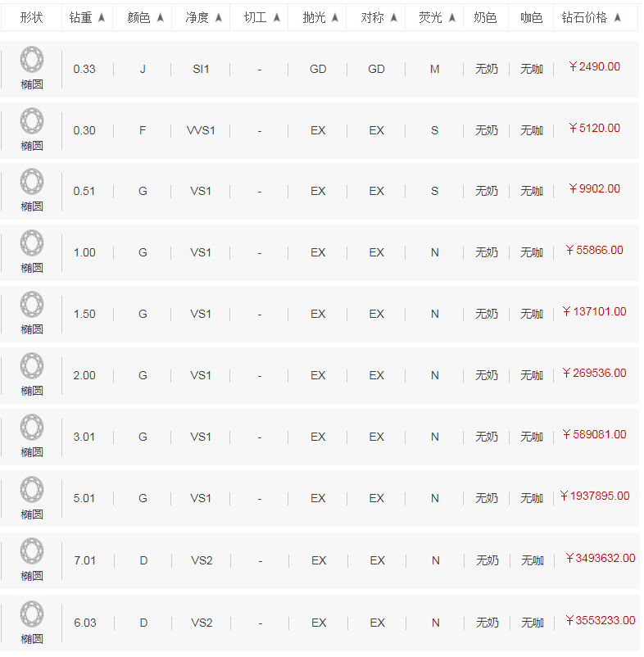Open oval diamond icon in 0.51 carat row
The image size is (644, 657).
(32, 181)
